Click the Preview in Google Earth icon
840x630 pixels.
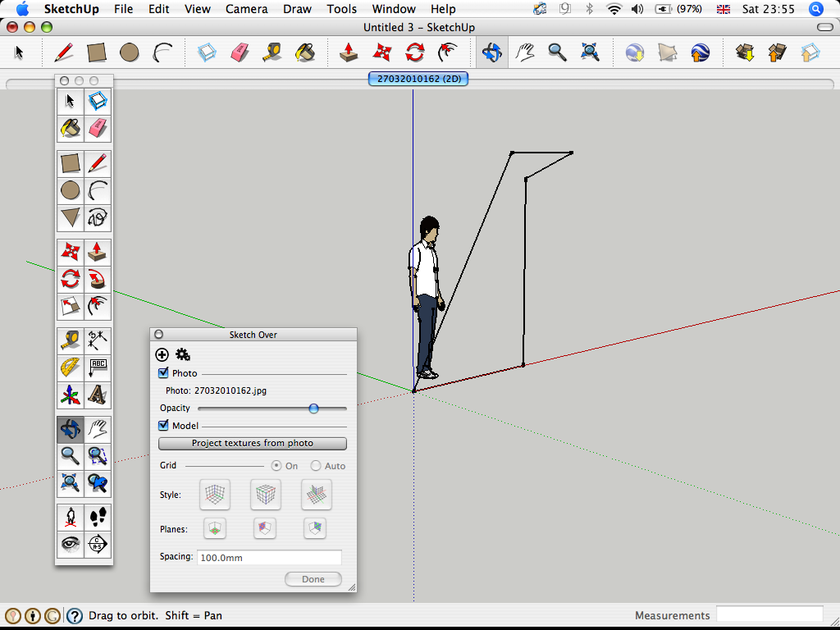point(701,52)
